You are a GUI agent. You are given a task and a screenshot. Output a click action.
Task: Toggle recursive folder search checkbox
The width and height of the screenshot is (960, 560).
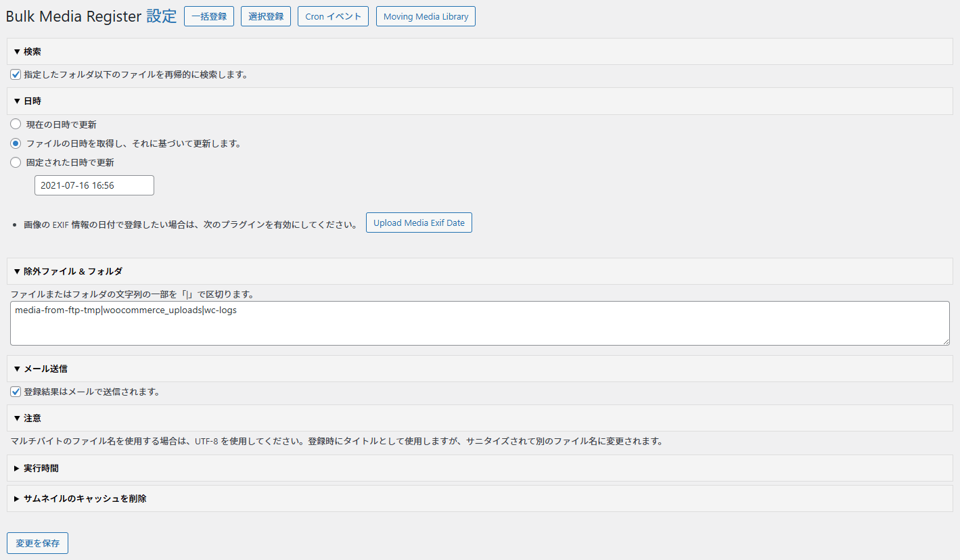click(x=16, y=74)
